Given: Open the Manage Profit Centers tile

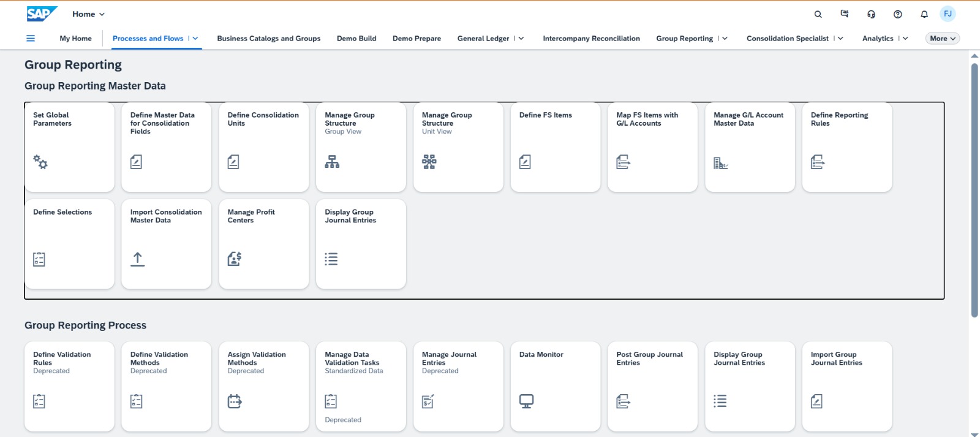Looking at the screenshot, I should point(263,244).
